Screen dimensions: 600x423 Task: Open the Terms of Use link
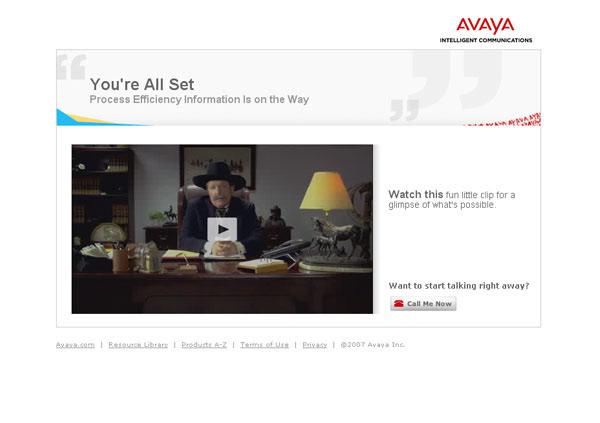(x=264, y=345)
